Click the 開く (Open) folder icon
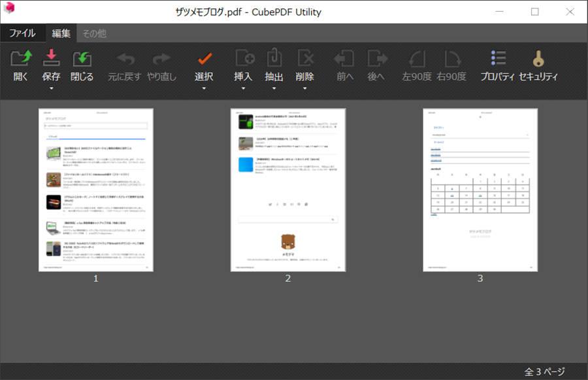 coord(22,60)
